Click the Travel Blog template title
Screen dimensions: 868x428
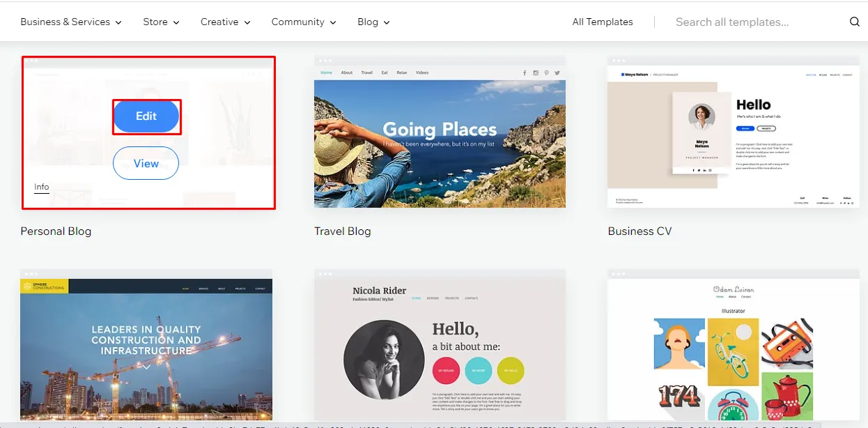pos(343,231)
